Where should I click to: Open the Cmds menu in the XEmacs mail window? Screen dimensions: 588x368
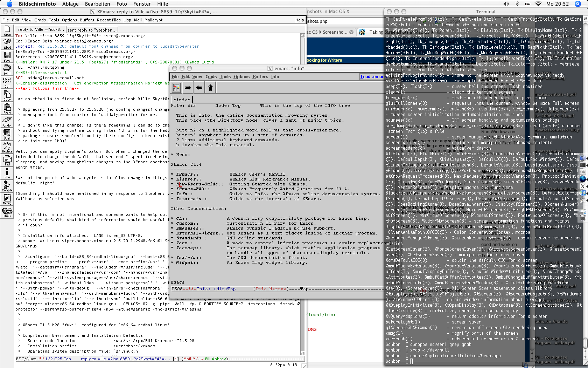pos(40,20)
